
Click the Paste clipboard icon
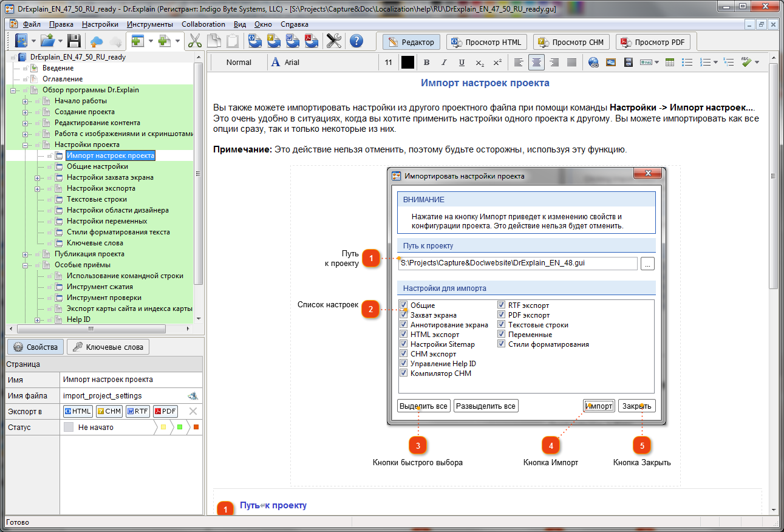[x=232, y=41]
